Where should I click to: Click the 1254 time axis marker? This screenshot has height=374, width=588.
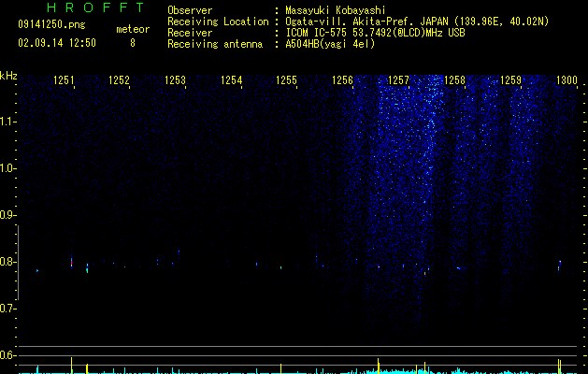pyautogui.click(x=232, y=79)
